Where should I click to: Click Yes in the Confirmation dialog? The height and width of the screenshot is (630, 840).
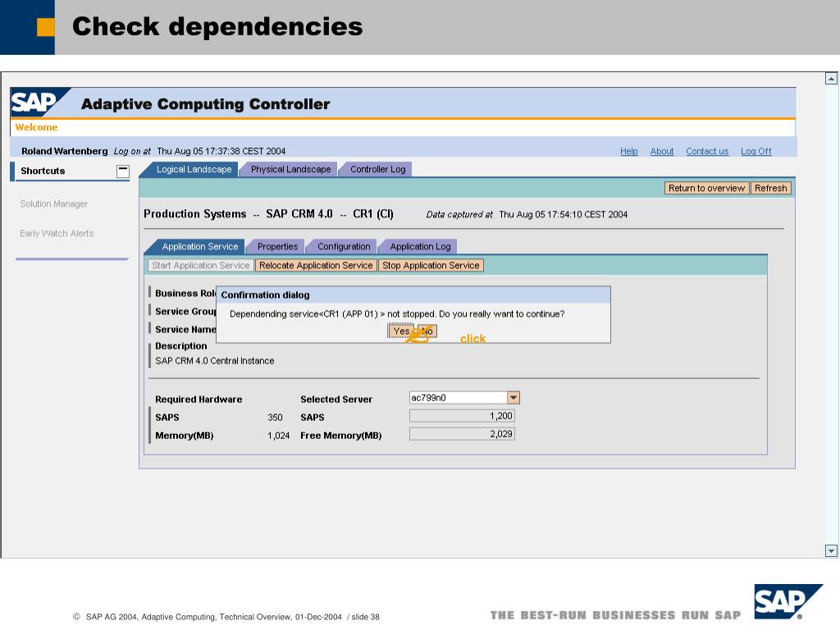[401, 331]
